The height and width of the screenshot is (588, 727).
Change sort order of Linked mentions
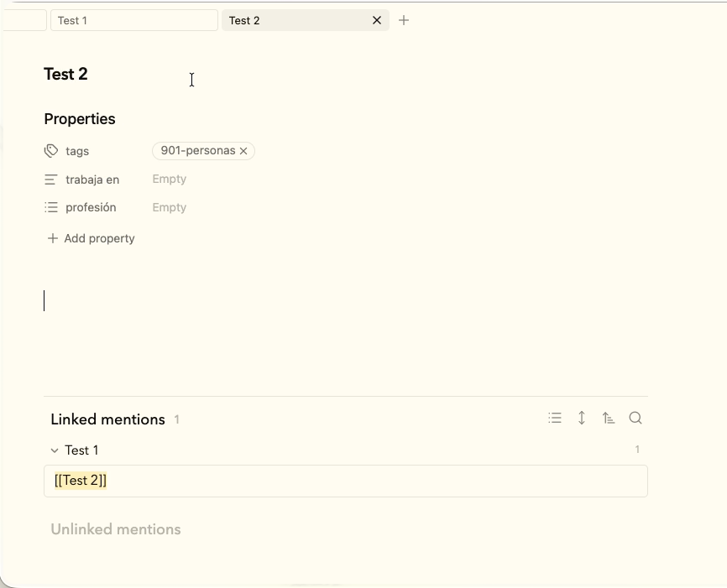(609, 418)
